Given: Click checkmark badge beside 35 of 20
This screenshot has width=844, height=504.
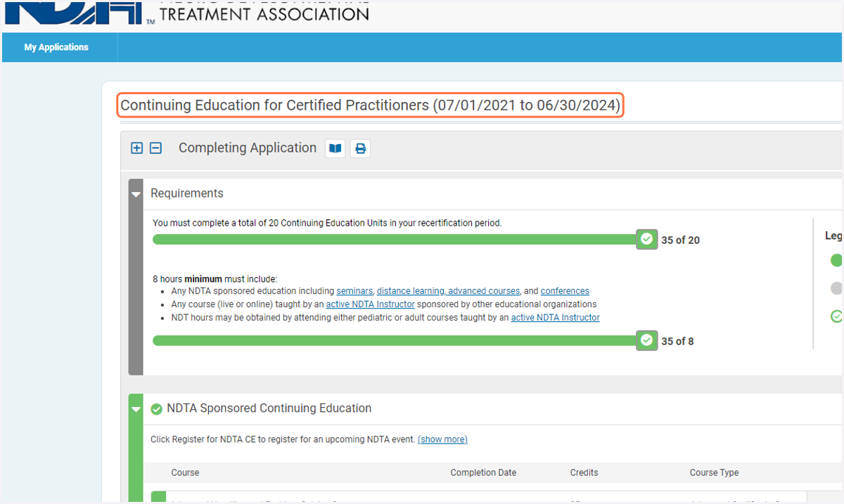Looking at the screenshot, I should (x=646, y=240).
